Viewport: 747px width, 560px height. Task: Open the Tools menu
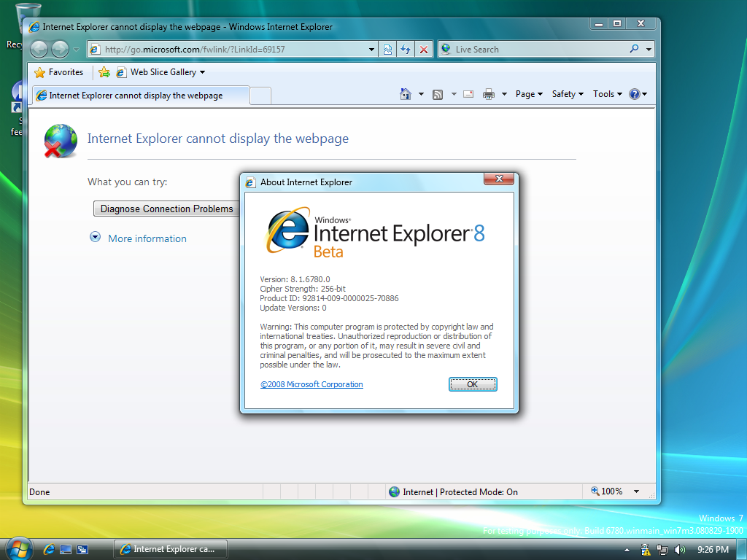click(608, 94)
